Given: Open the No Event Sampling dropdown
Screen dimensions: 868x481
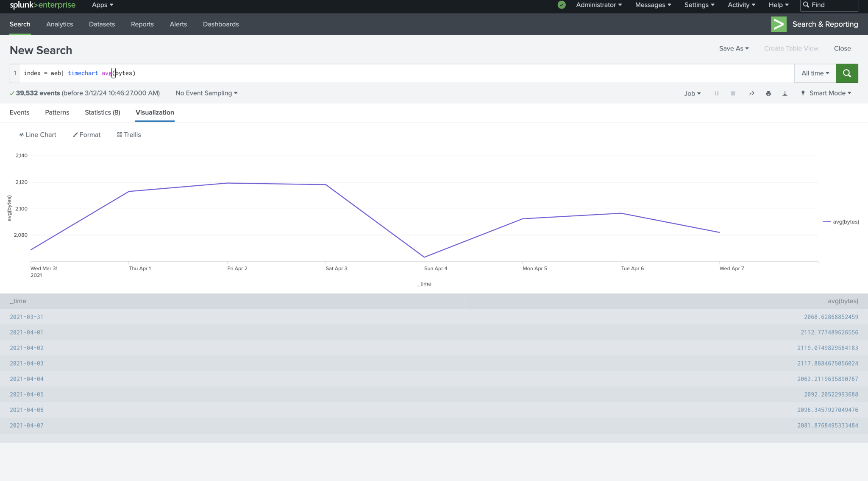Looking at the screenshot, I should (206, 93).
